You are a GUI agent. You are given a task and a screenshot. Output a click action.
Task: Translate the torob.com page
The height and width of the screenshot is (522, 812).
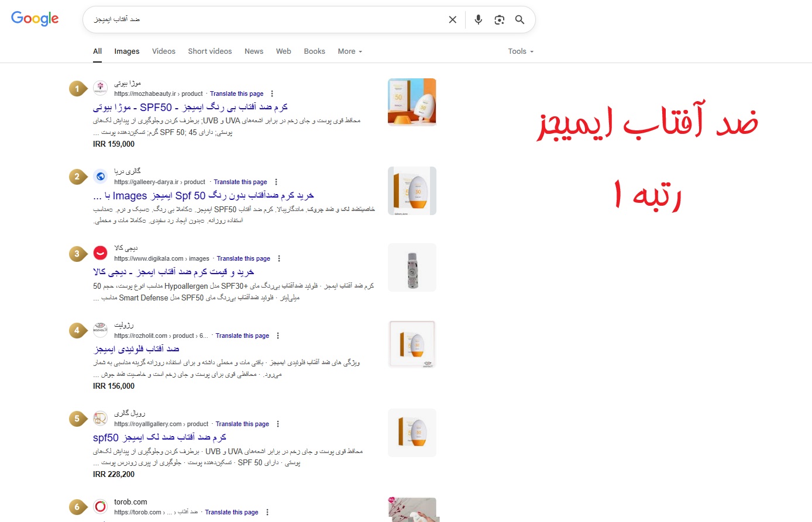[x=232, y=512]
